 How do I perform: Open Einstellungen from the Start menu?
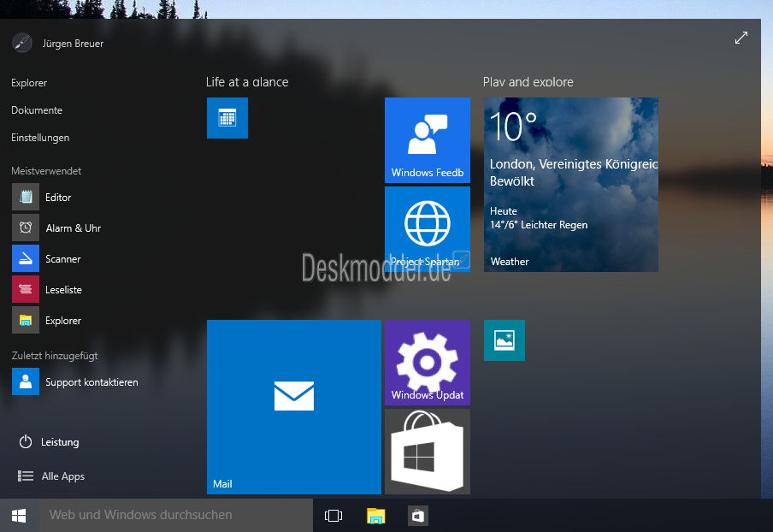pyautogui.click(x=40, y=138)
